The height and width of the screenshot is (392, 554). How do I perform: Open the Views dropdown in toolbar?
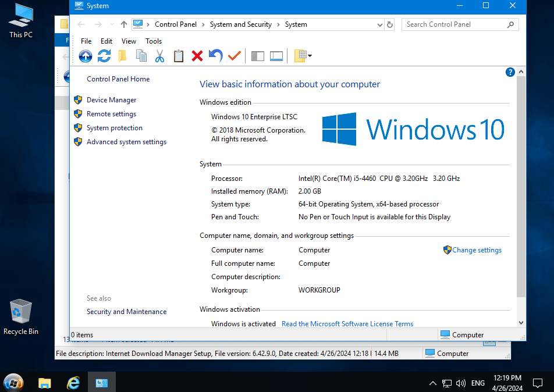coord(303,56)
